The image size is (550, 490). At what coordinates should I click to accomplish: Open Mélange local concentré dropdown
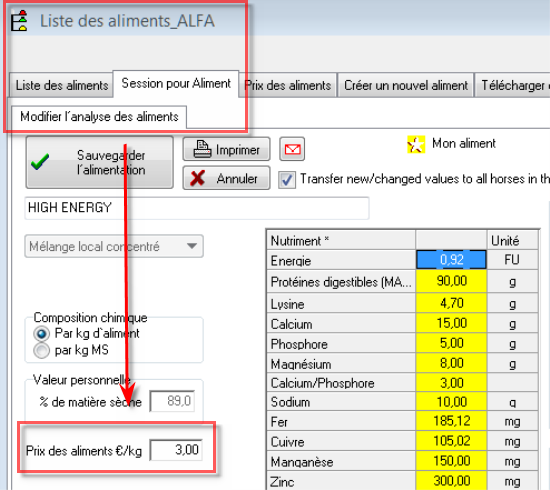point(114,246)
